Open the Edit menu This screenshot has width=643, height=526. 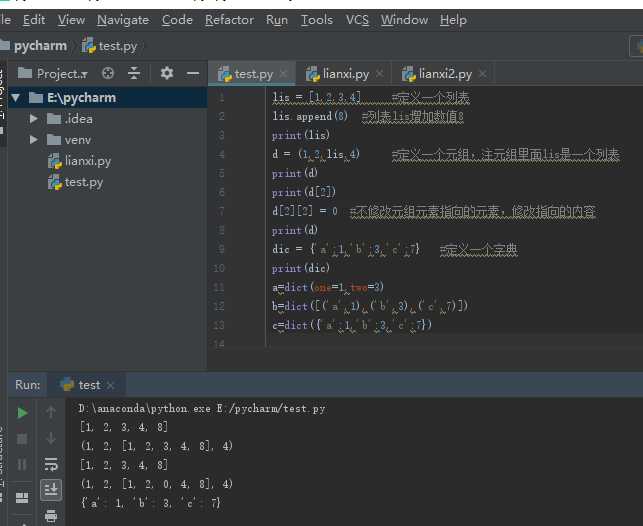34,20
